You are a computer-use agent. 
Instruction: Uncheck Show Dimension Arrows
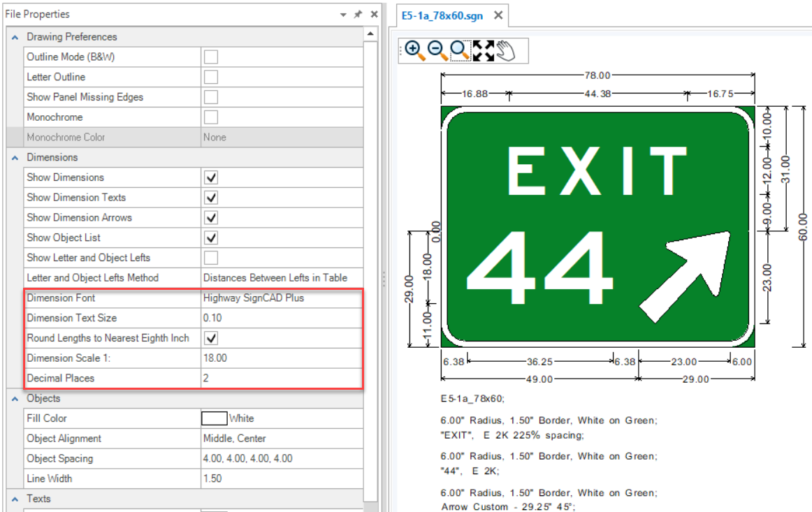(210, 217)
